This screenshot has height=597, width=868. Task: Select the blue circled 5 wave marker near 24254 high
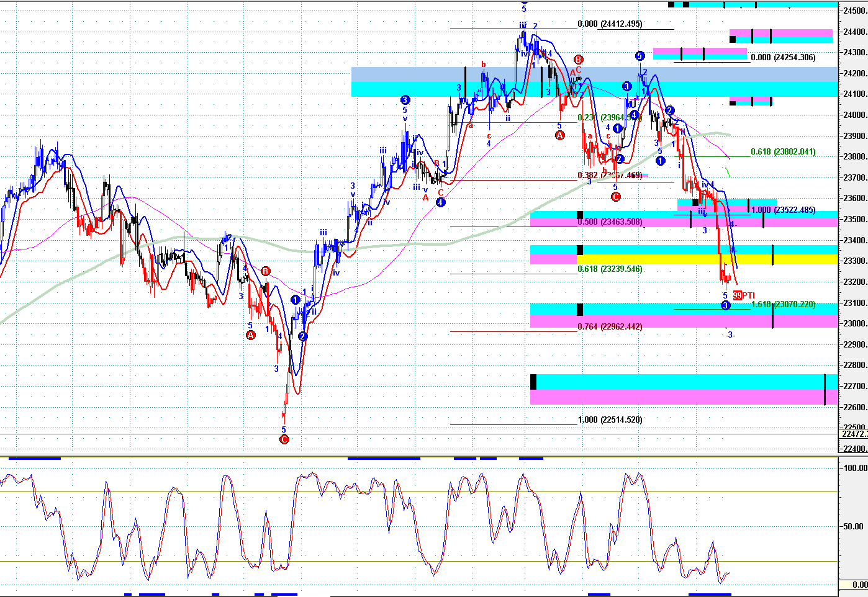coord(640,56)
